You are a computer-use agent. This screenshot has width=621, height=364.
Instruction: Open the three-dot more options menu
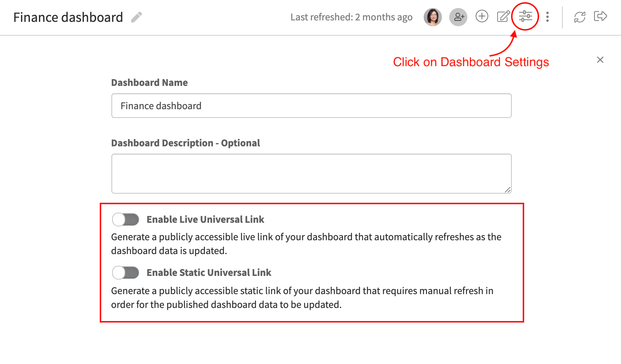(x=547, y=17)
